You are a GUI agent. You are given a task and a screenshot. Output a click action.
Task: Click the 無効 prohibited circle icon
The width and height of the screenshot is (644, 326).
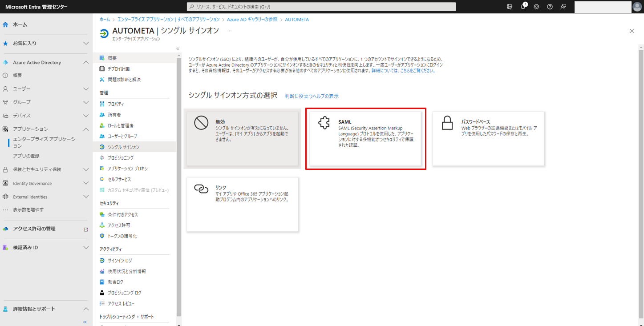tap(201, 123)
